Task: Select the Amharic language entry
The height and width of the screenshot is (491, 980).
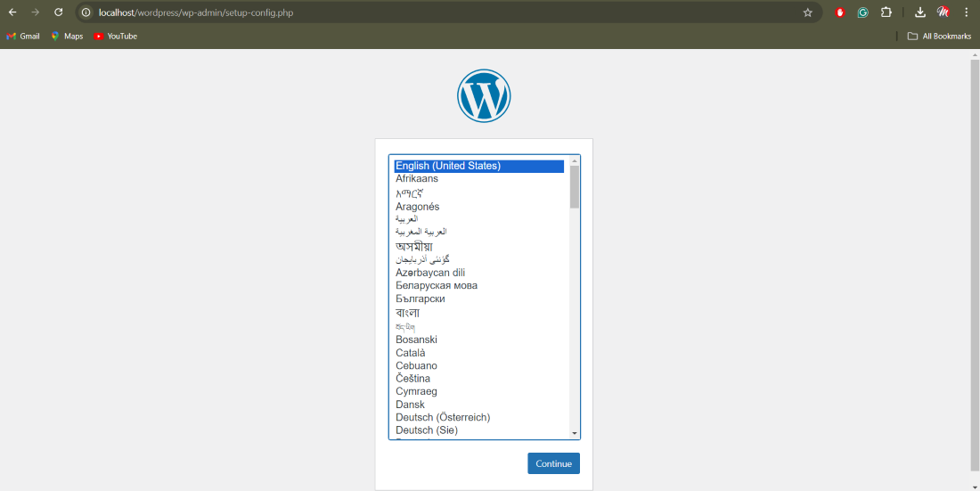Action: click(x=478, y=192)
